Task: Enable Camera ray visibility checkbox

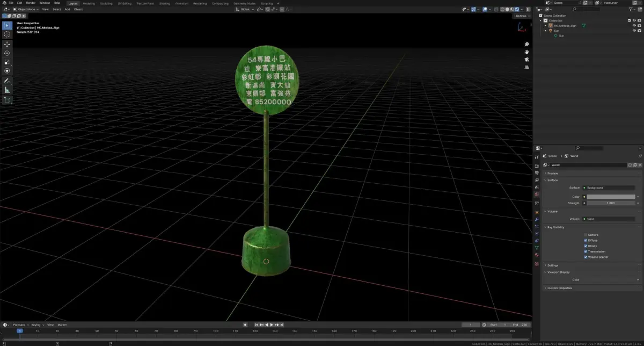Action: [586, 235]
